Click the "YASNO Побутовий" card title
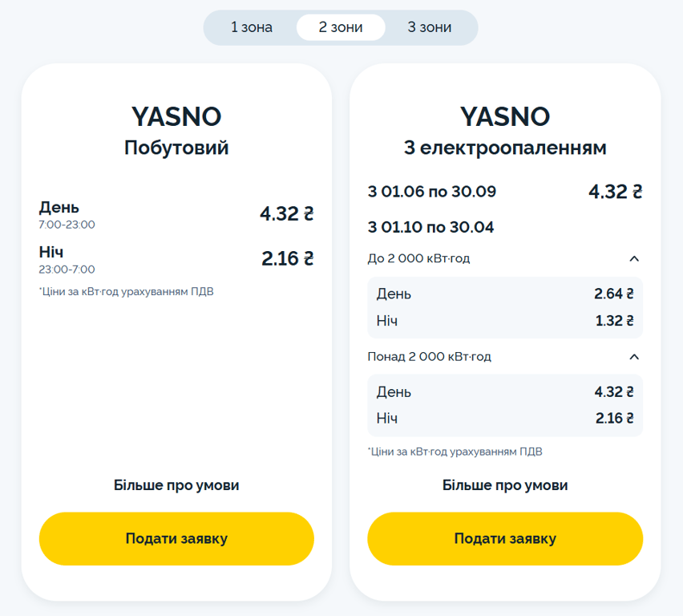The width and height of the screenshot is (683, 616). click(x=176, y=131)
